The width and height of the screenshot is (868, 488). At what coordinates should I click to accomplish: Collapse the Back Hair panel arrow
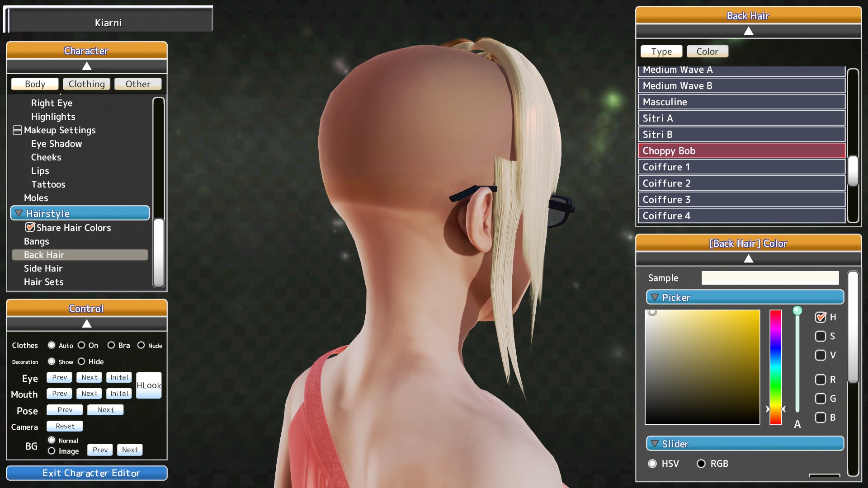[748, 31]
